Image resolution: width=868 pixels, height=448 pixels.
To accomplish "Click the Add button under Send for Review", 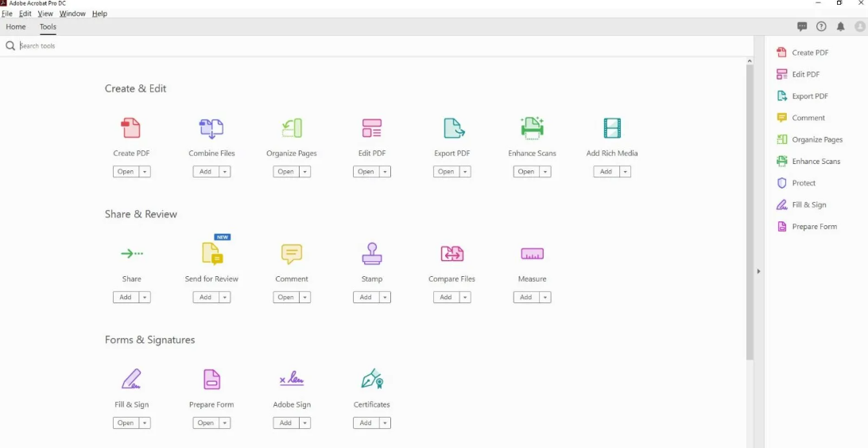I will [205, 298].
